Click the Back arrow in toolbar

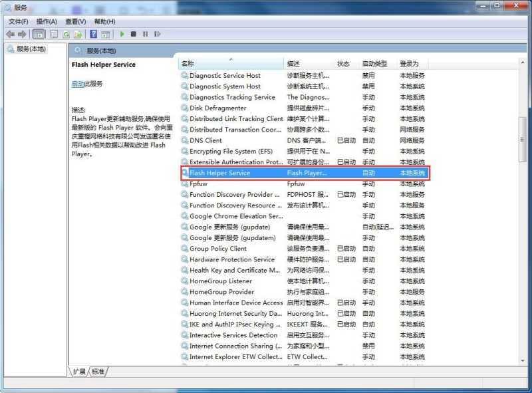click(x=10, y=34)
